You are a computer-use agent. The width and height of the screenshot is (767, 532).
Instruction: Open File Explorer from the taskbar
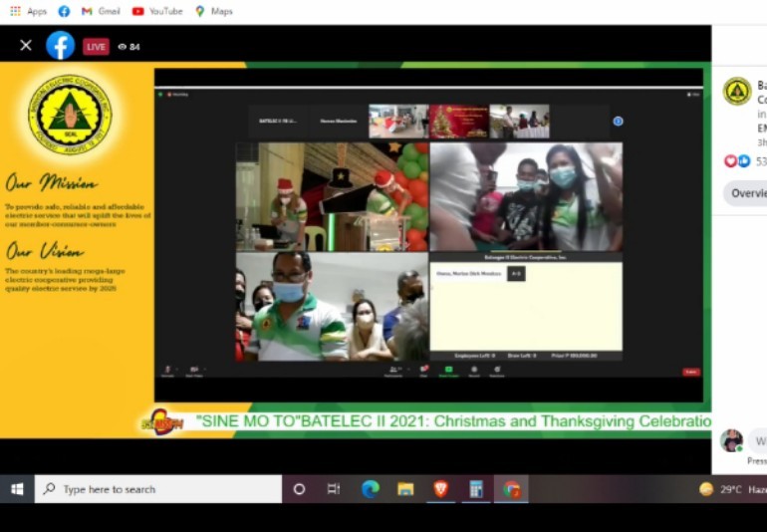click(x=405, y=489)
